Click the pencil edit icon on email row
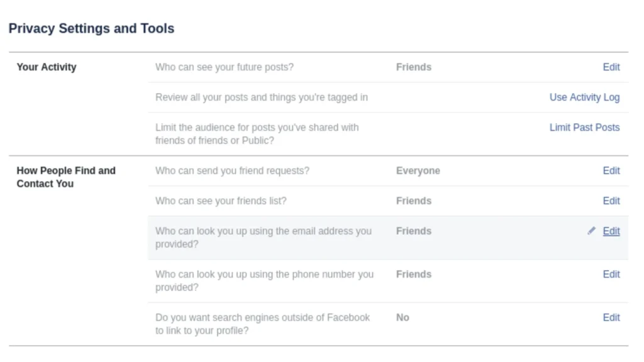Viewport: 644px width, 362px height. coord(591,231)
